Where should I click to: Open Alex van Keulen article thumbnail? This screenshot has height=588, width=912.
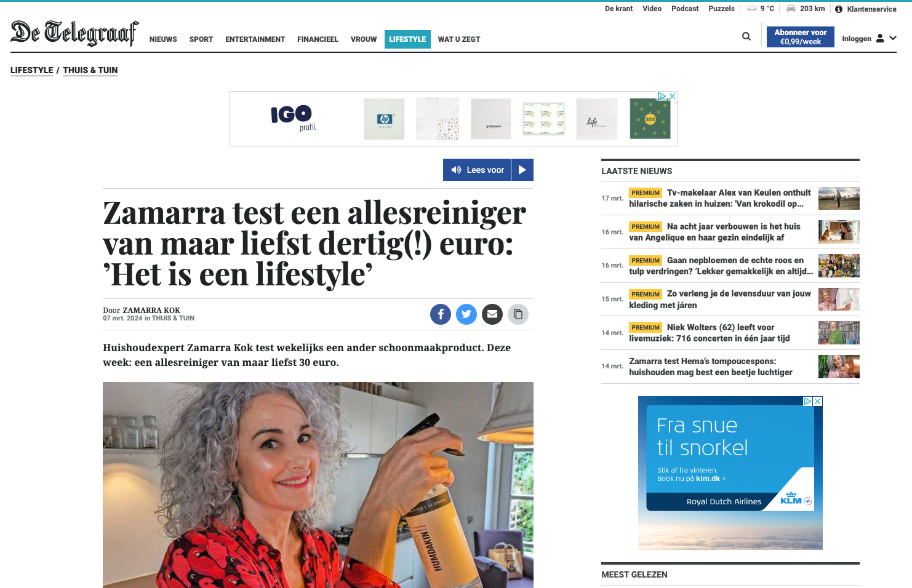tap(839, 198)
